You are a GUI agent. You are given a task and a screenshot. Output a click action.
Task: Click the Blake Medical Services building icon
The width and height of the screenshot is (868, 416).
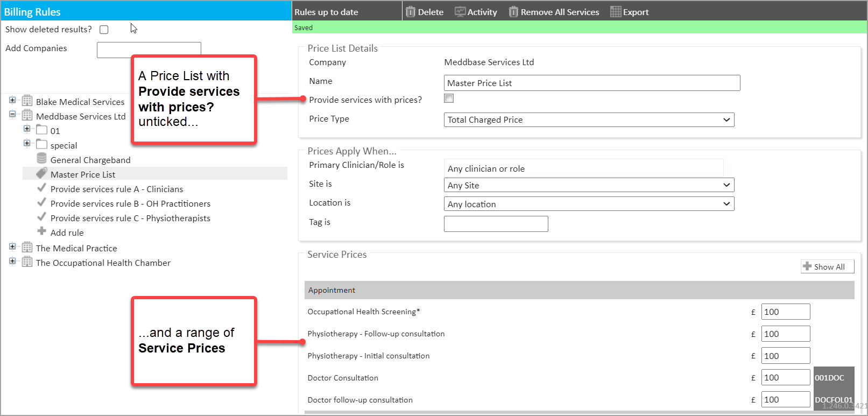tap(27, 101)
